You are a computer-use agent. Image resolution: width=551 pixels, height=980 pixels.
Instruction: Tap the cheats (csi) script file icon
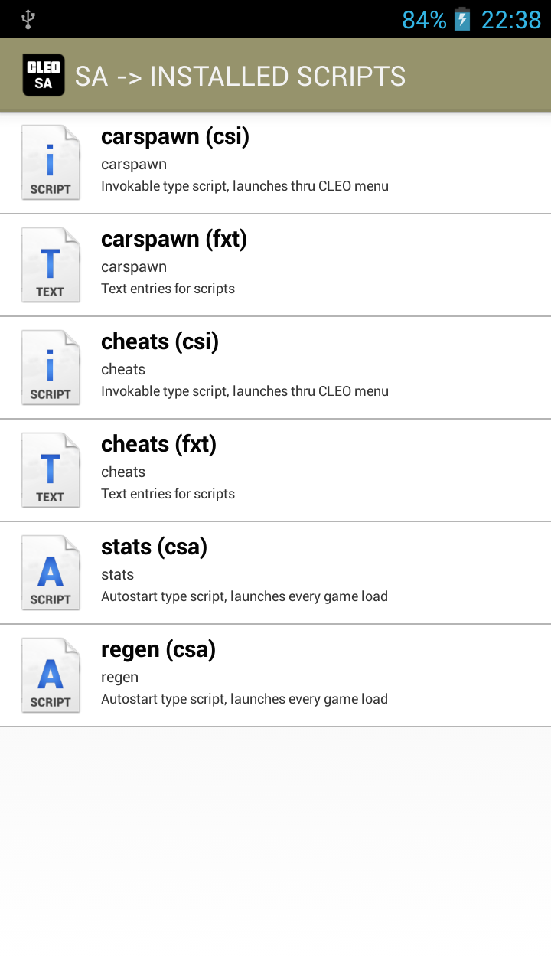51,367
